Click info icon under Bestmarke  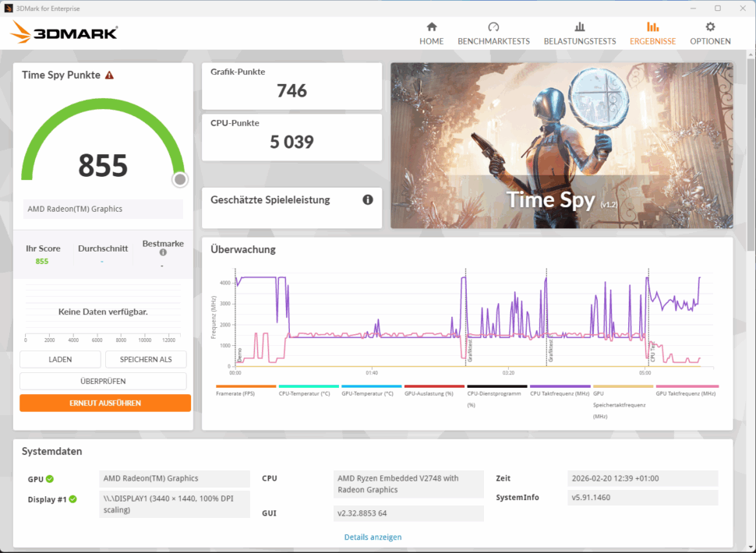tap(163, 252)
